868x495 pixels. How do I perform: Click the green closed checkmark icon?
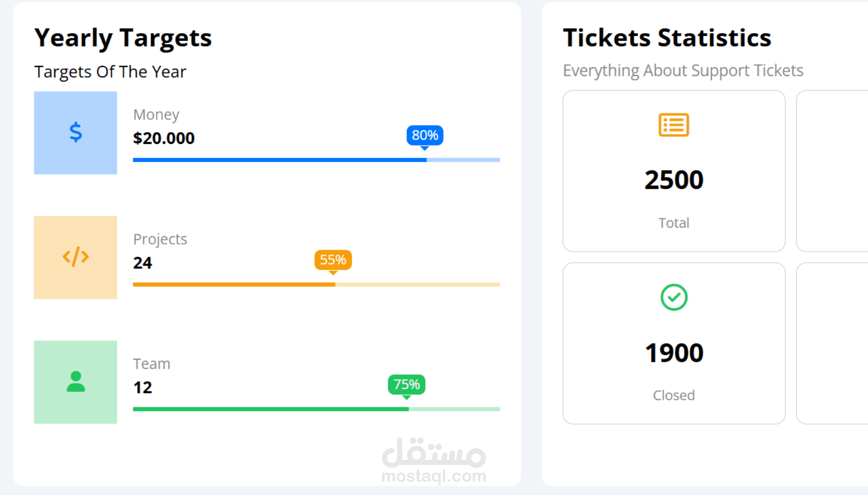[x=673, y=297]
